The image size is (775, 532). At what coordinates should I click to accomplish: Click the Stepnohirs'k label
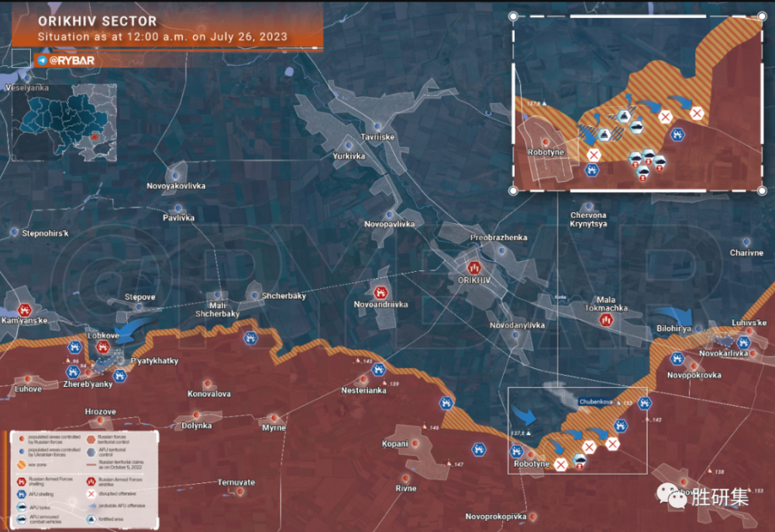[45, 233]
